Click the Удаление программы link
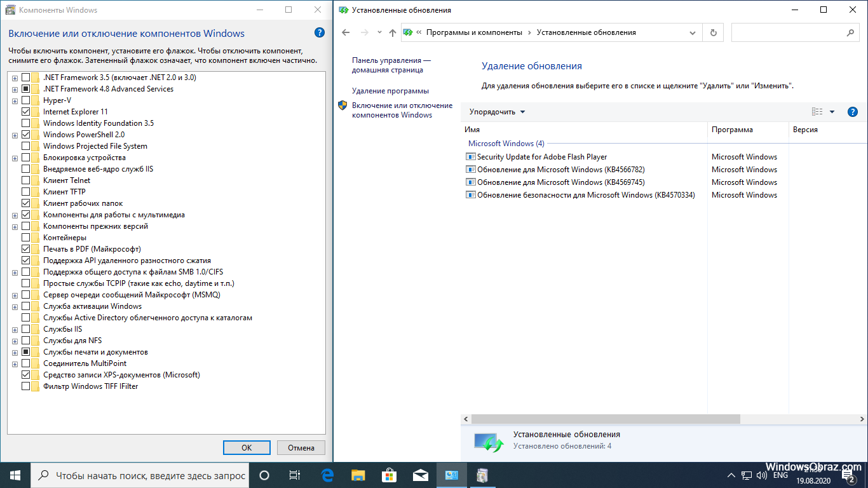Viewport: 868px width, 488px height. click(x=390, y=91)
